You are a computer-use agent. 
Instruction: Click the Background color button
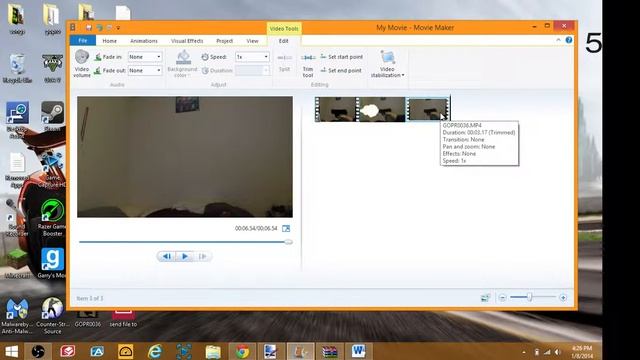(182, 64)
